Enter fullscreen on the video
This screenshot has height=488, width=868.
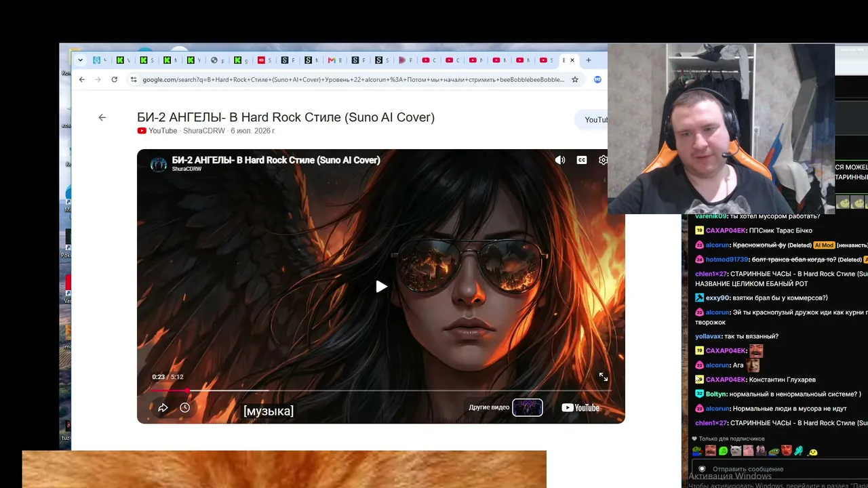pyautogui.click(x=604, y=377)
